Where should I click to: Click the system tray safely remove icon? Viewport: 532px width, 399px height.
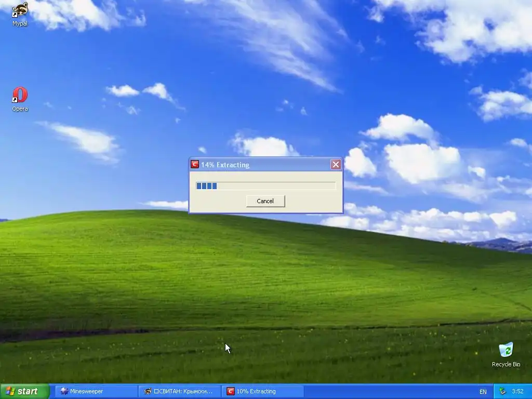503,391
